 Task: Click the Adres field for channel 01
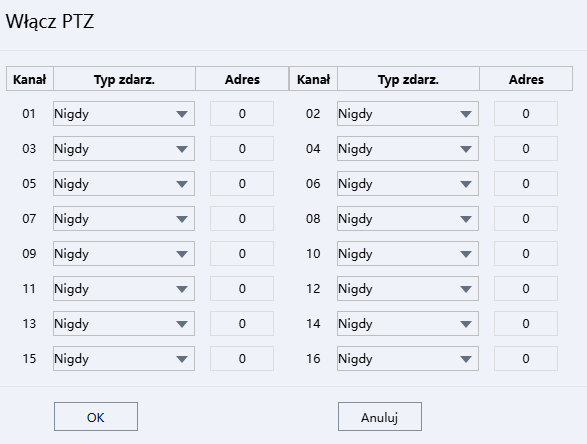tap(242, 113)
